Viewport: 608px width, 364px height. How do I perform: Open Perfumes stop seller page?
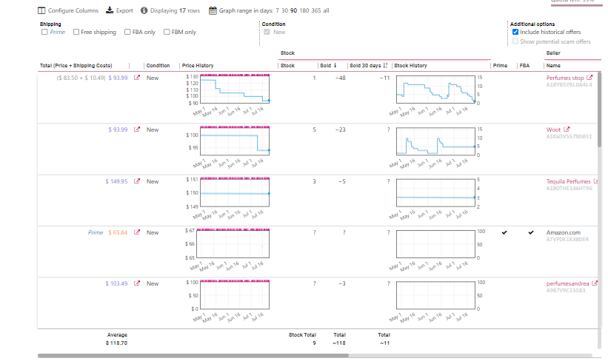click(564, 78)
